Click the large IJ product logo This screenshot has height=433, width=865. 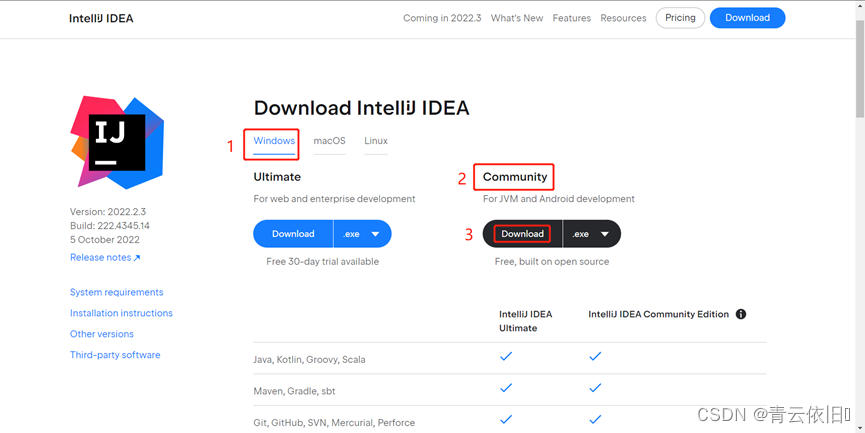tap(117, 142)
